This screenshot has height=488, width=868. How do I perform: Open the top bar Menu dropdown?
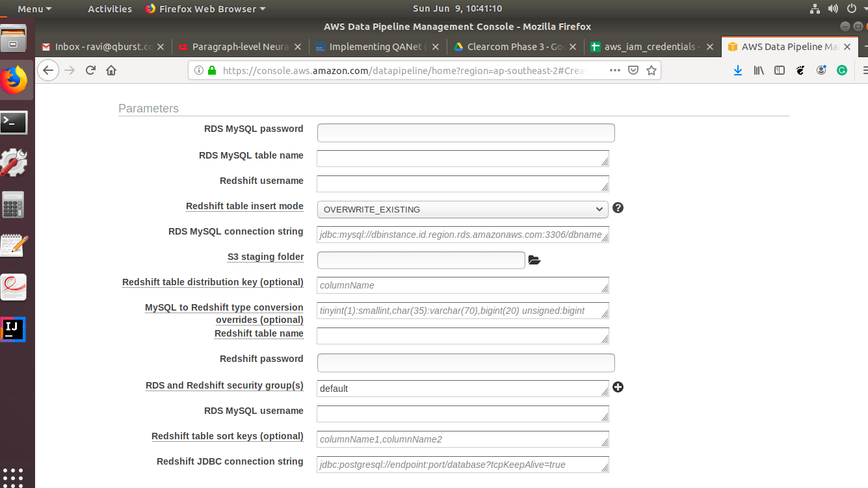point(34,9)
